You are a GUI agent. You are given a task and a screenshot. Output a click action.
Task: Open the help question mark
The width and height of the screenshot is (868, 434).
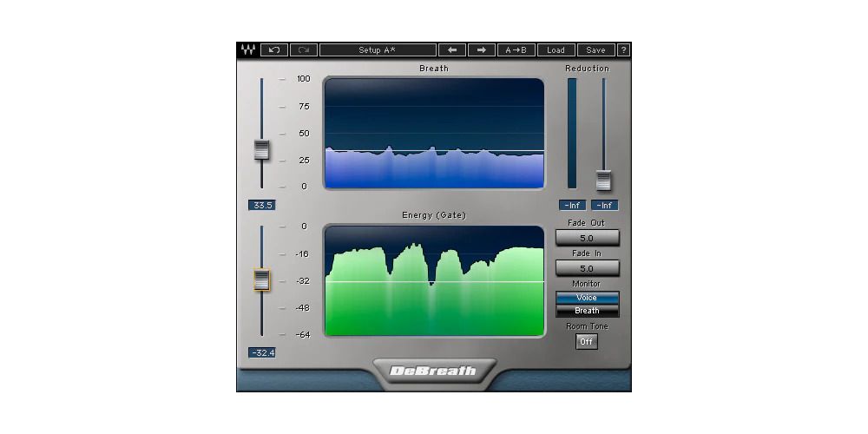click(623, 49)
